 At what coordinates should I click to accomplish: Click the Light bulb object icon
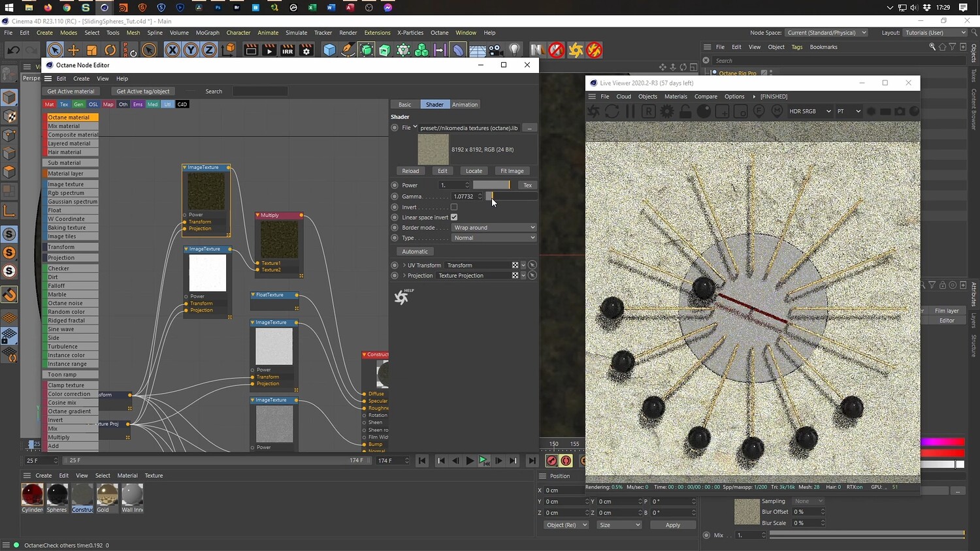pos(515,50)
